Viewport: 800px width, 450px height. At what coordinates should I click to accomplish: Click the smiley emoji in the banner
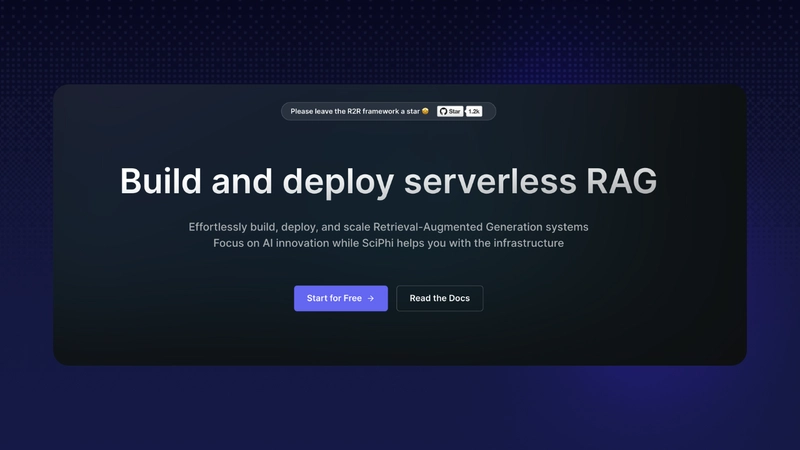(x=426, y=111)
